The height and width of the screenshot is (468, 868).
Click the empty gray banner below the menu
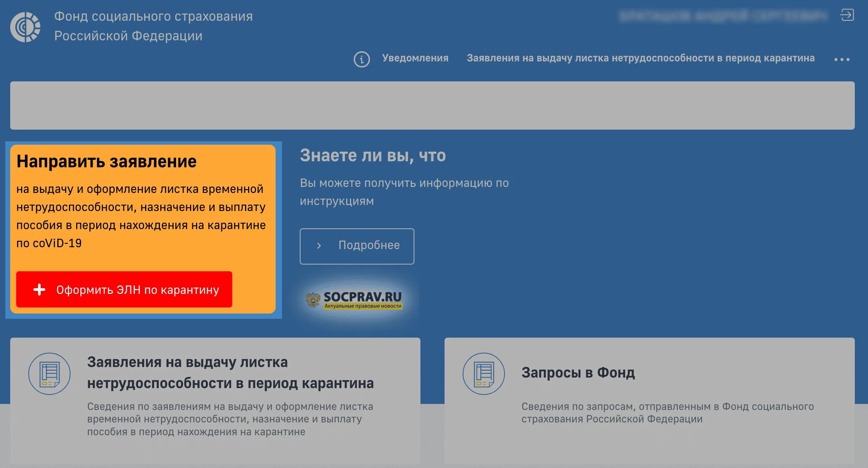pos(432,106)
